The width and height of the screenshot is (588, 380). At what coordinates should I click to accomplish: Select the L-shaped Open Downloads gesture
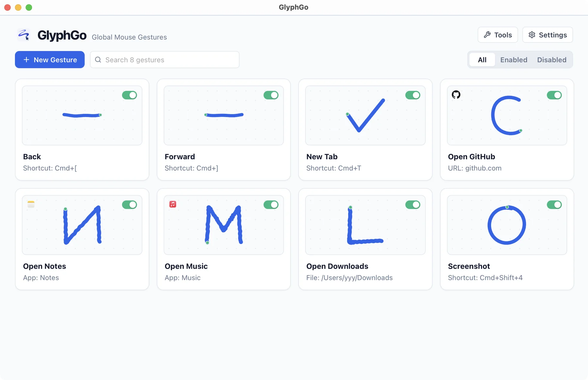365,225
